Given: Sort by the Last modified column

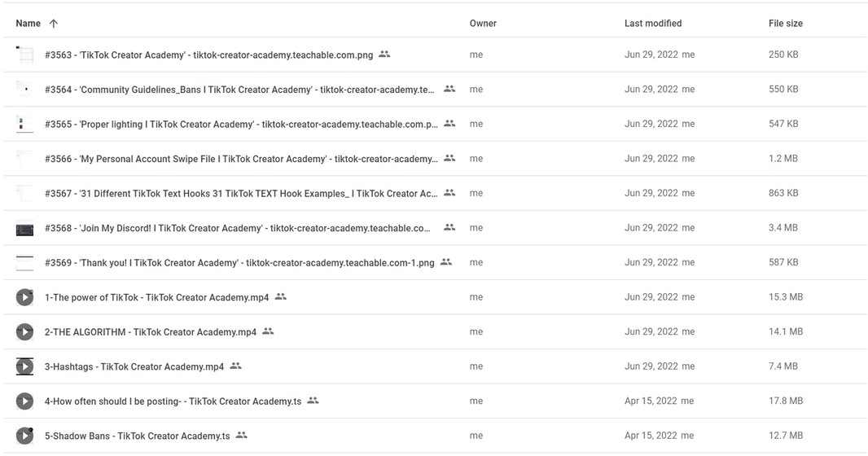Looking at the screenshot, I should (x=653, y=24).
